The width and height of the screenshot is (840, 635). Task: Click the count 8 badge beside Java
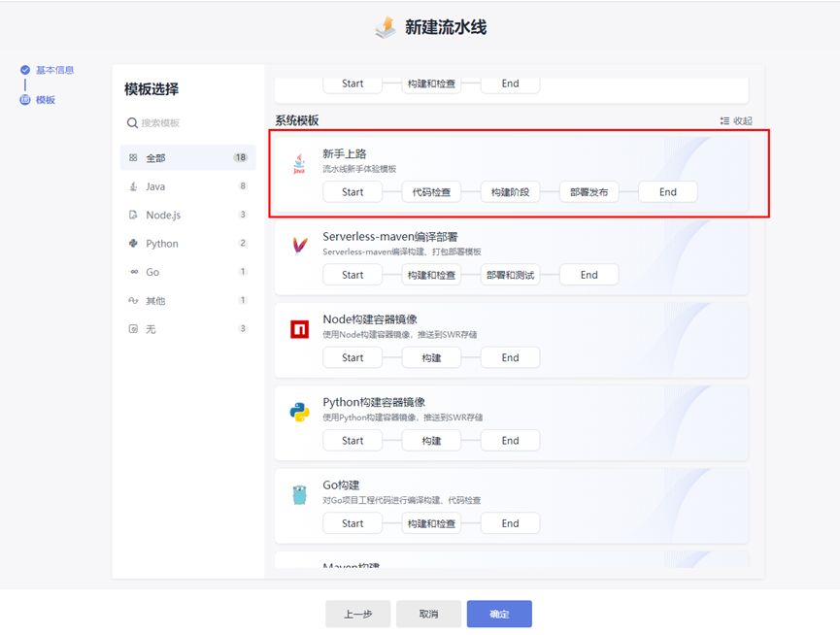(243, 185)
